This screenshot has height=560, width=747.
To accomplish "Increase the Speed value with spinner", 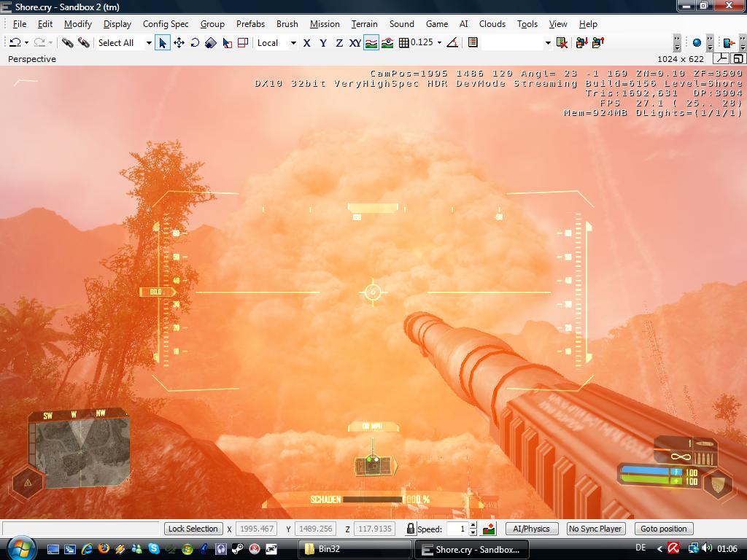I will point(473,526).
